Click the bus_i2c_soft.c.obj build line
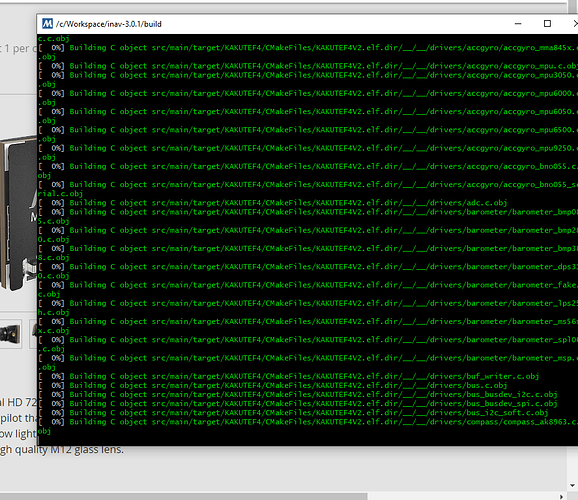 click(293, 413)
